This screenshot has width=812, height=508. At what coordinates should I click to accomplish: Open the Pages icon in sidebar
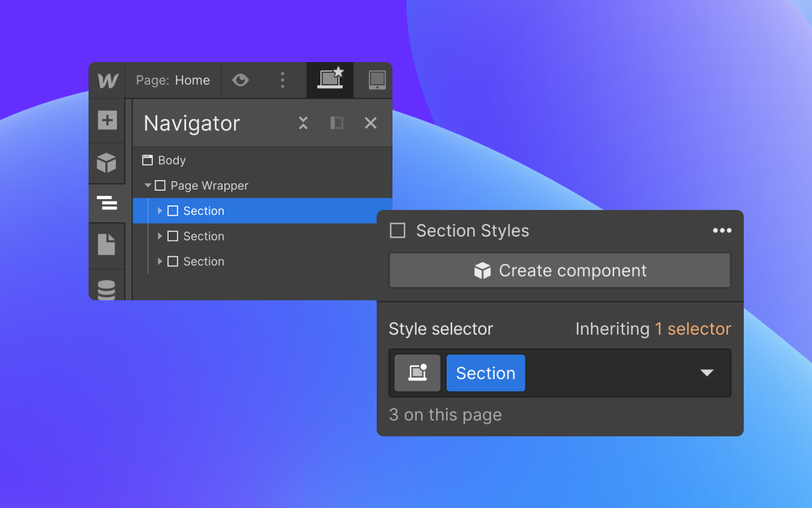click(107, 244)
